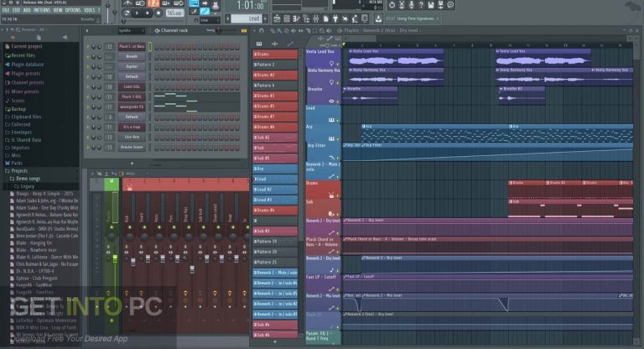Mute the Veela Lead Vox playlist track
The height and width of the screenshot is (349, 644).
tap(338, 64)
